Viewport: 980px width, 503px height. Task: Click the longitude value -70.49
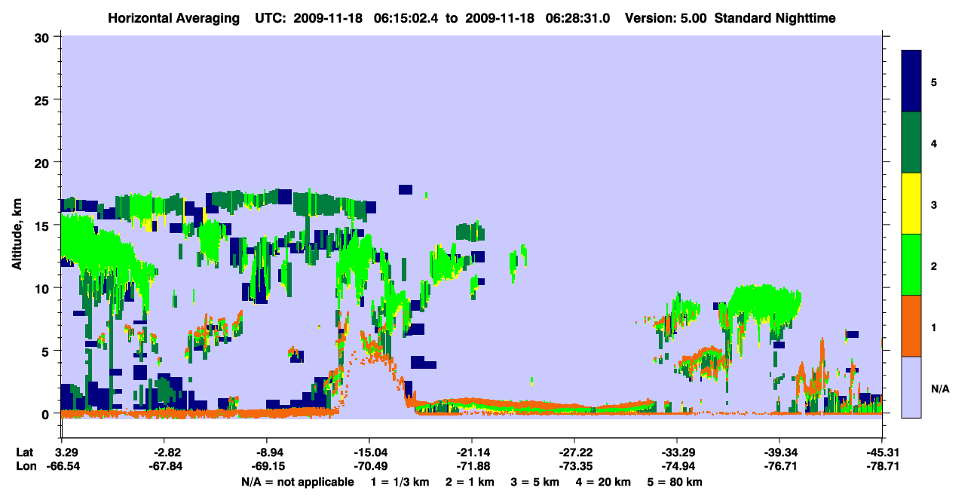point(369,467)
